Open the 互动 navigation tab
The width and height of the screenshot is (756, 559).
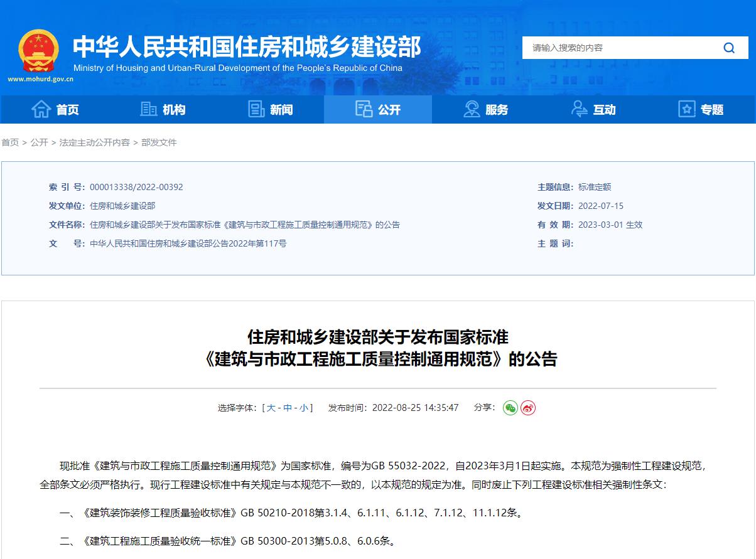(x=594, y=109)
